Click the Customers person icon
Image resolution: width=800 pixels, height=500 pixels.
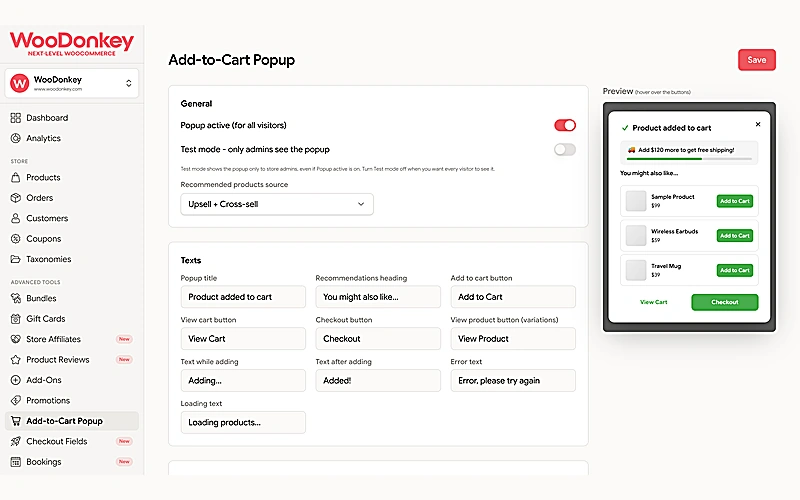point(16,218)
